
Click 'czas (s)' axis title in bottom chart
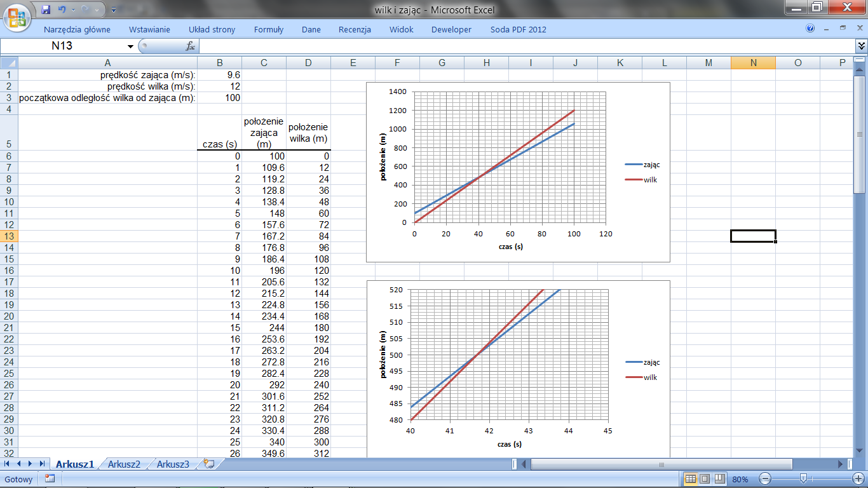(510, 445)
